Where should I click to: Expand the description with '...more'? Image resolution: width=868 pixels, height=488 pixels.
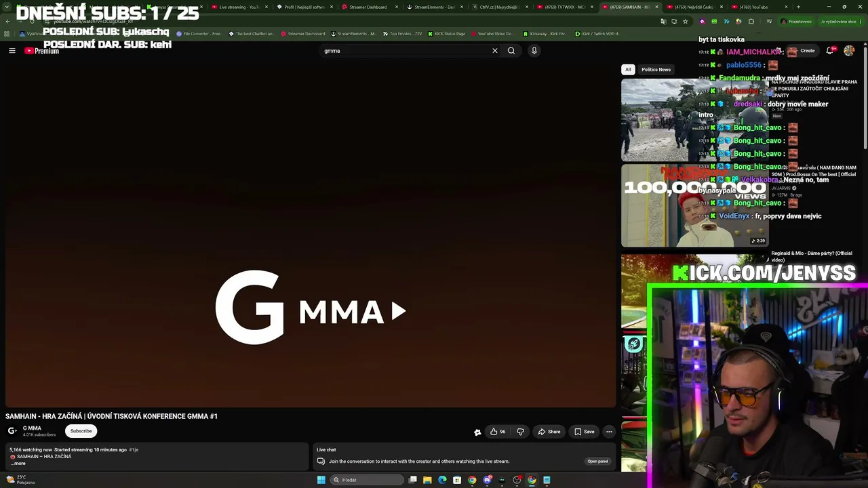pos(18,464)
